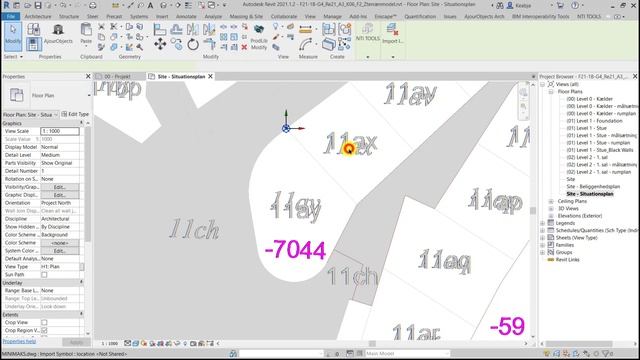This screenshot has width=640, height=360.
Task: Click the Save icon in quick access toolbar
Action: (38, 6)
